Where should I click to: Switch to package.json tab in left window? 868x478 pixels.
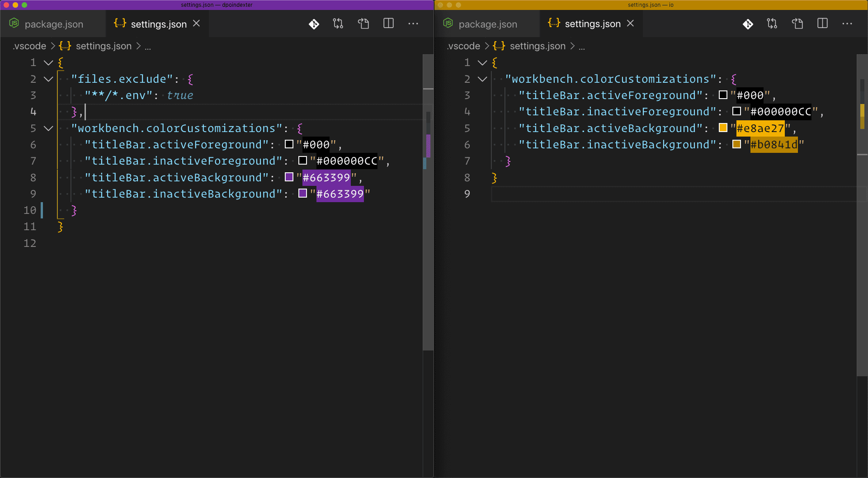tap(53, 24)
